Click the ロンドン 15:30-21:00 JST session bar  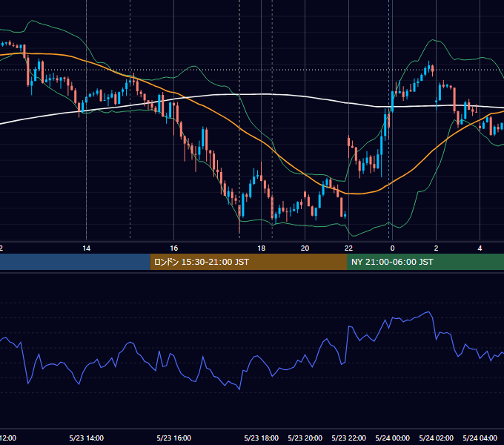248,262
